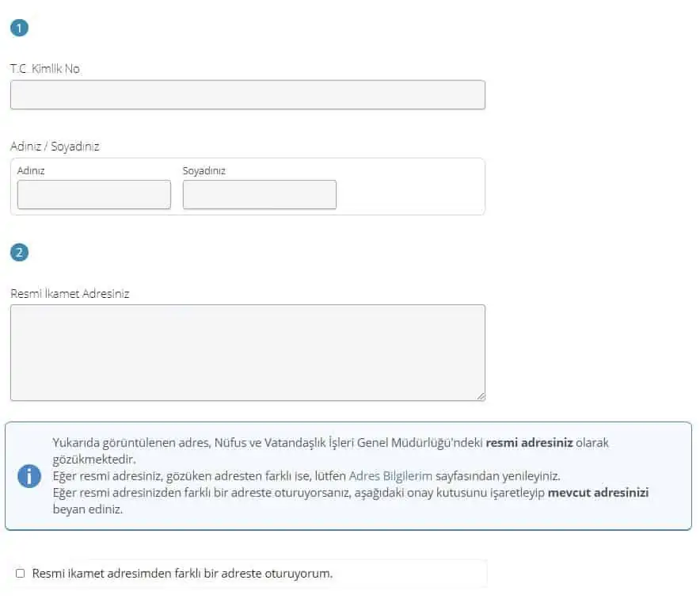
Task: Select the Soyadınız input box
Action: [259, 194]
